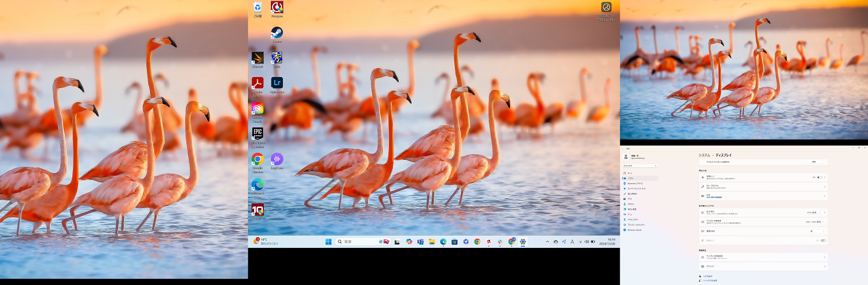The height and width of the screenshot is (285, 868).
Task: Open the display orientation dropdown
Action: 815,231
